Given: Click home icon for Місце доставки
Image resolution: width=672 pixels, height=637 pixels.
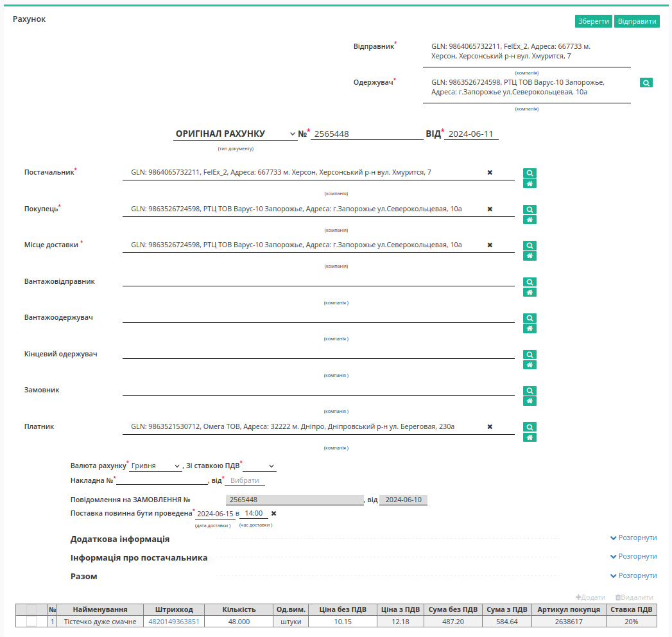Looking at the screenshot, I should (x=530, y=256).
